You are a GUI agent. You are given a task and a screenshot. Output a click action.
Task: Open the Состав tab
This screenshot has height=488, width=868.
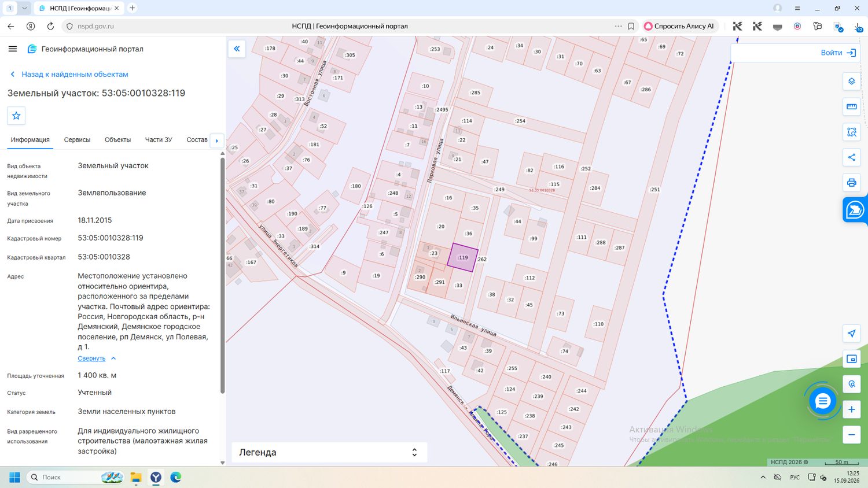197,140
